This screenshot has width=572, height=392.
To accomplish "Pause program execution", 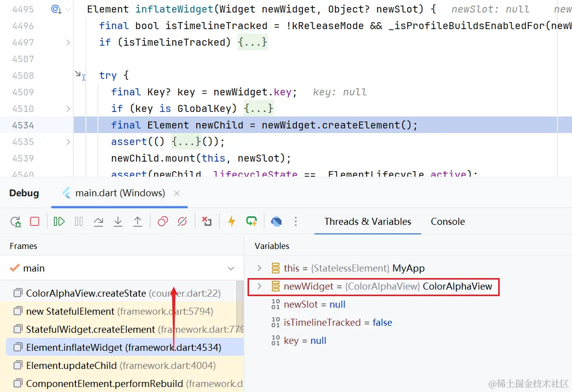I will click(79, 221).
